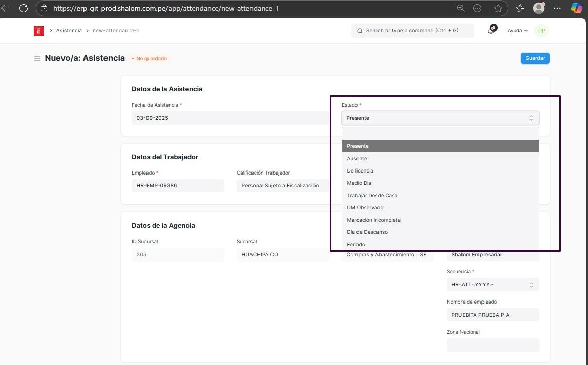Click the Fecha de Asistencia date field
Viewport: 588px width, 365px height.
229,118
